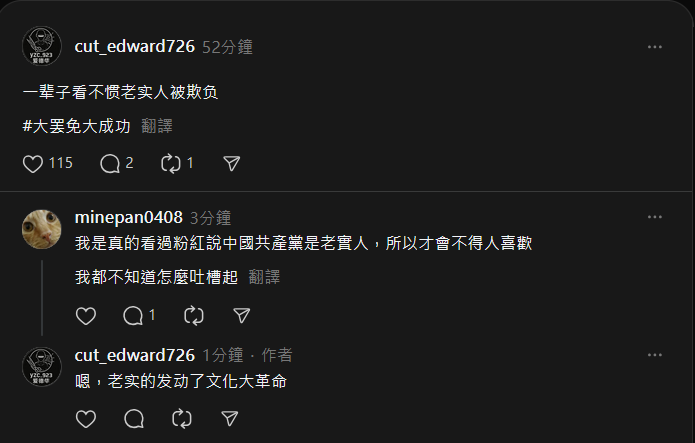Share the author's bottom comment
This screenshot has height=443, width=695.
pos(230,419)
